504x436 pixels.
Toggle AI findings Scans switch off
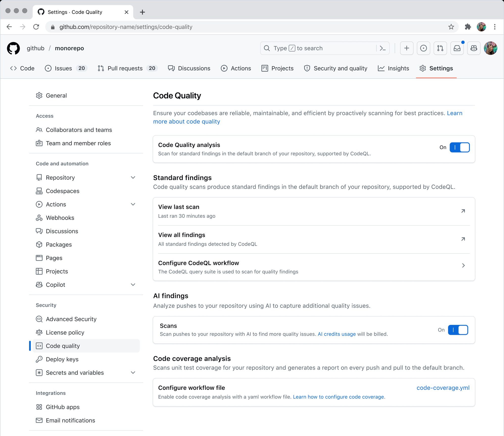click(458, 330)
